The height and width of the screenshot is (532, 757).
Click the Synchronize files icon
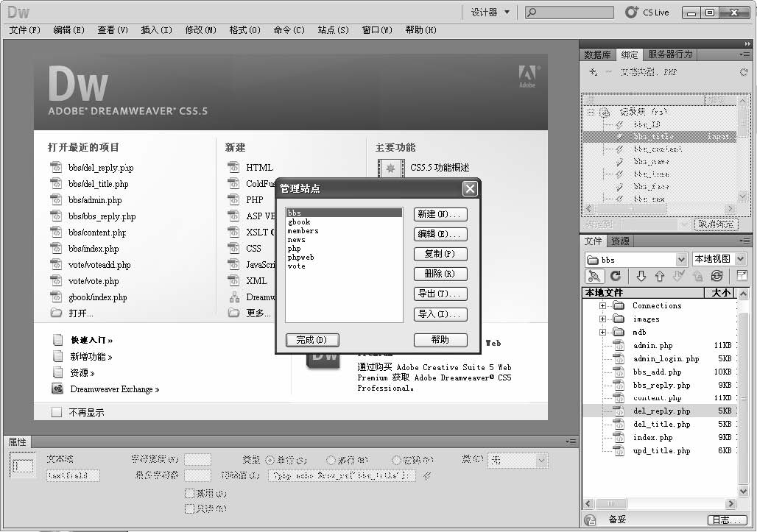[x=717, y=276]
